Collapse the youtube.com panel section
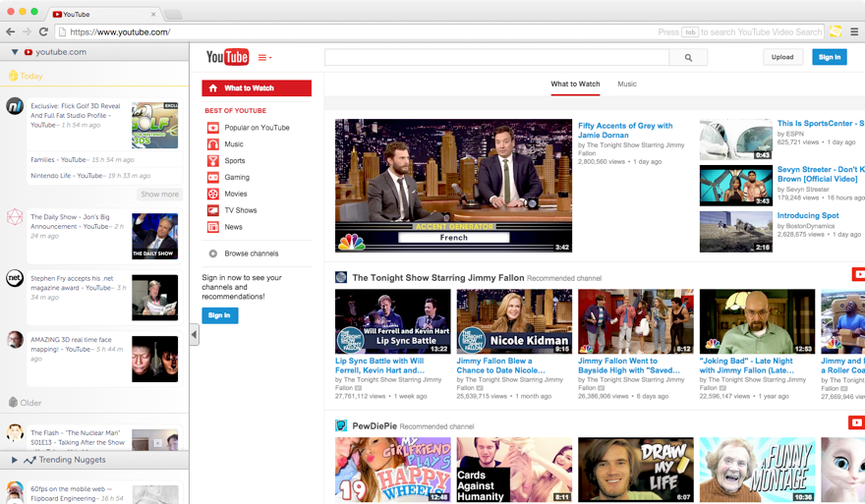865x504 pixels. tap(15, 52)
